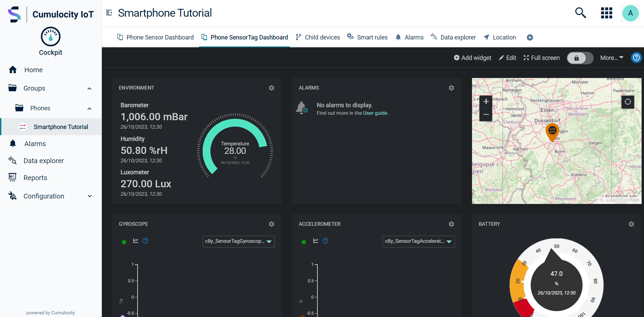Open the Data explorer tab
The height and width of the screenshot is (317, 644).
pyautogui.click(x=453, y=37)
